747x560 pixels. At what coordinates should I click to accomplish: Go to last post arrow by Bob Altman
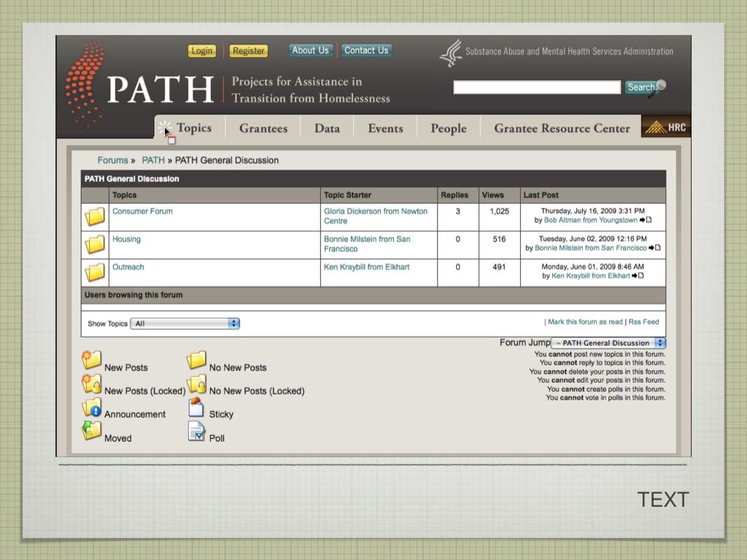[x=645, y=220]
